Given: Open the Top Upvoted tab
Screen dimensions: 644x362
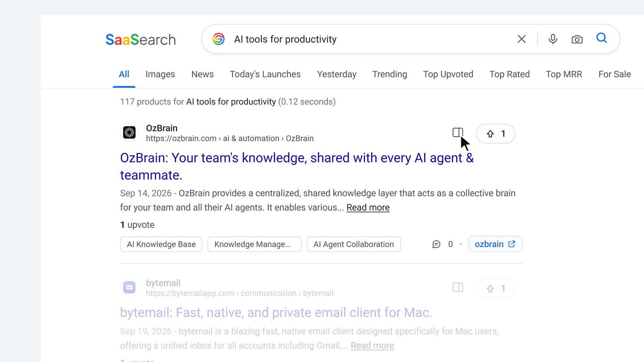Looking at the screenshot, I should pos(448,74).
